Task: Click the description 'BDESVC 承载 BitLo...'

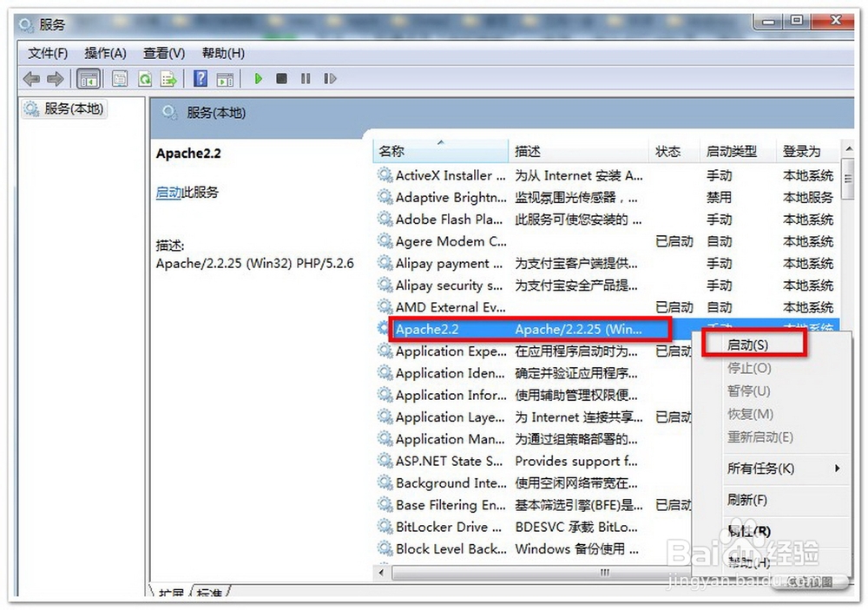Action: tap(575, 527)
